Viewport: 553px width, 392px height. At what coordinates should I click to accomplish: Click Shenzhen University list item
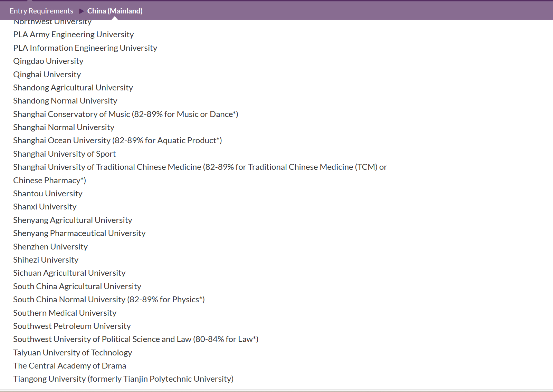(x=50, y=247)
